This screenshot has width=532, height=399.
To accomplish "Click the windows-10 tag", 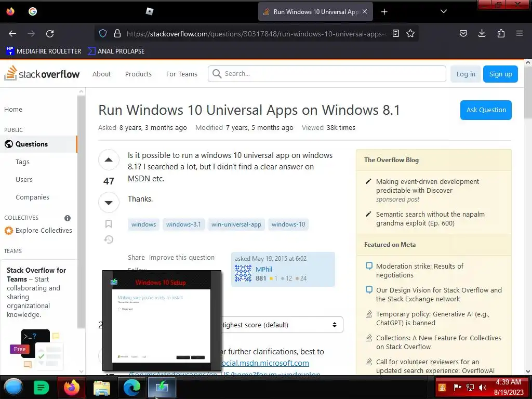I will coord(288,224).
